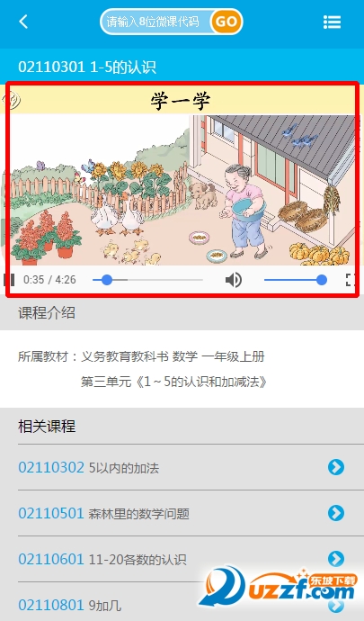Click the arrow icon beside 5以内的加法
364x621 pixels.
336,467
